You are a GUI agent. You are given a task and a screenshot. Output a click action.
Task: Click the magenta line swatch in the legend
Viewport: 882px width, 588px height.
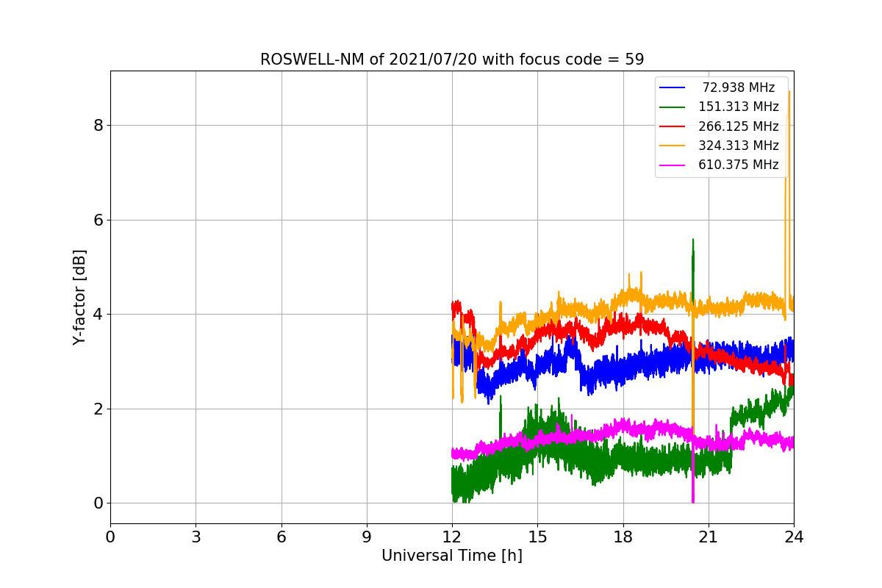pos(673,165)
